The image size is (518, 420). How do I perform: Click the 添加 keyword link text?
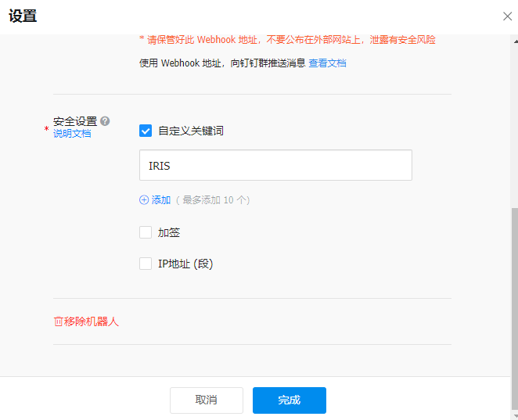(161, 200)
